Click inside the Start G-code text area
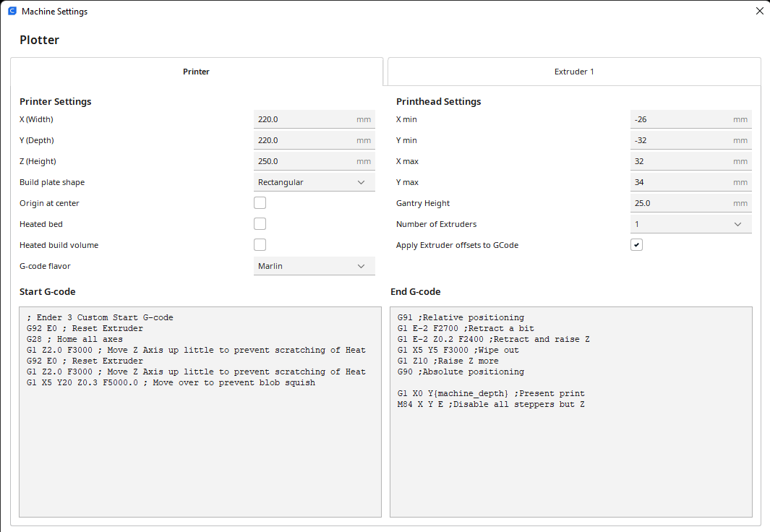This screenshot has height=532, width=770. tap(200, 448)
